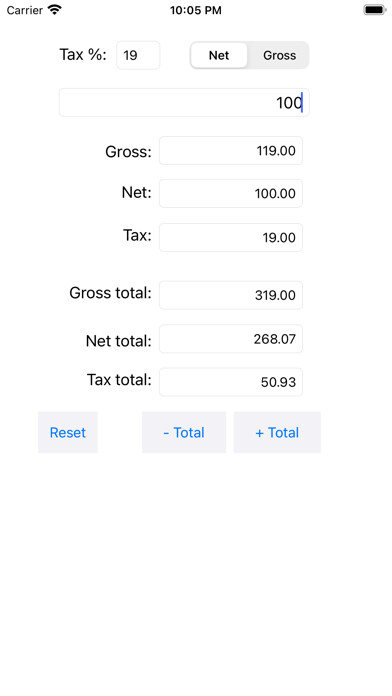This screenshot has width=392, height=696.
Task: Add using the + Total button
Action: [x=277, y=432]
